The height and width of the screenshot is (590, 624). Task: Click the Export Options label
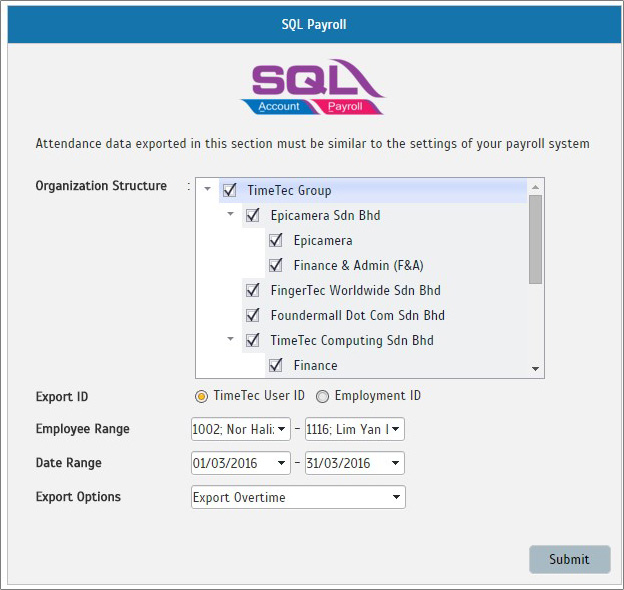pos(78,497)
